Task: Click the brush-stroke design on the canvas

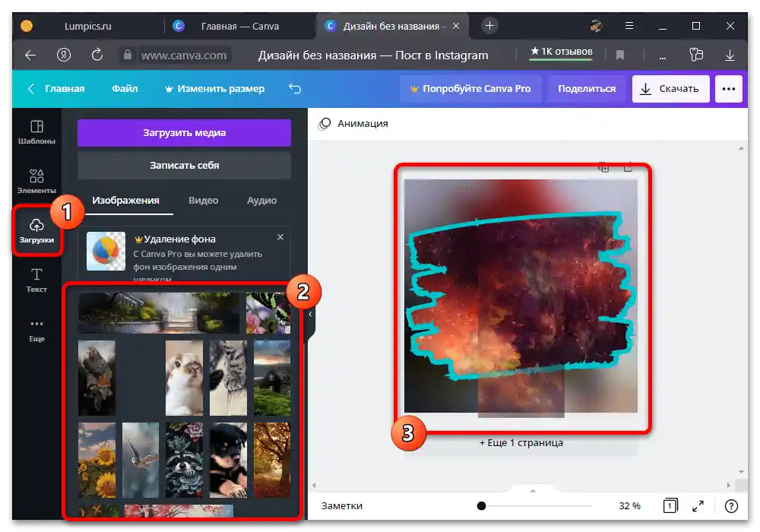Action: [521, 296]
